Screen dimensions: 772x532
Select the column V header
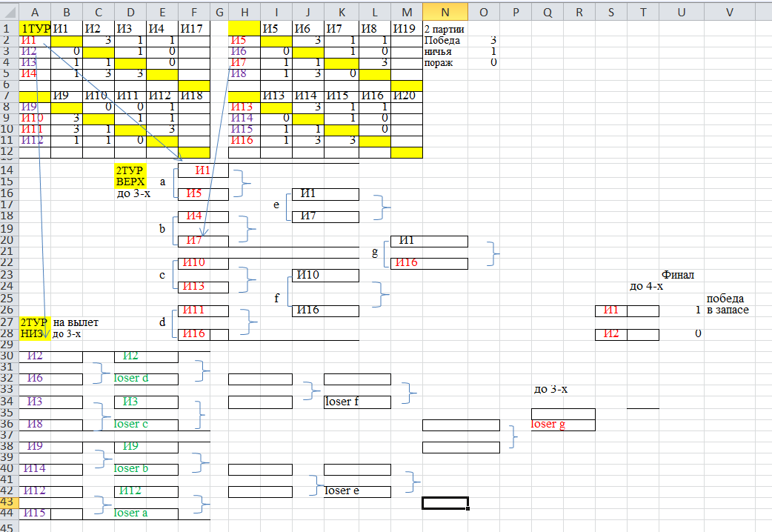tap(730, 10)
